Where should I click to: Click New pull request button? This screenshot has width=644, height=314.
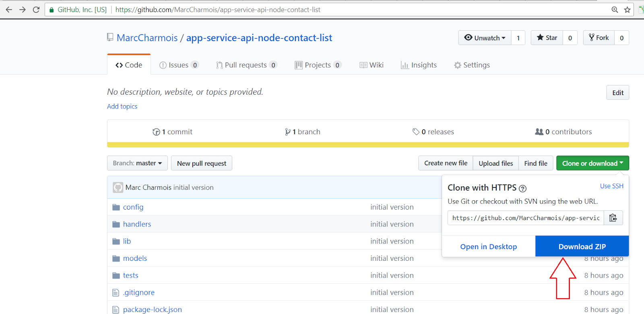pos(202,163)
